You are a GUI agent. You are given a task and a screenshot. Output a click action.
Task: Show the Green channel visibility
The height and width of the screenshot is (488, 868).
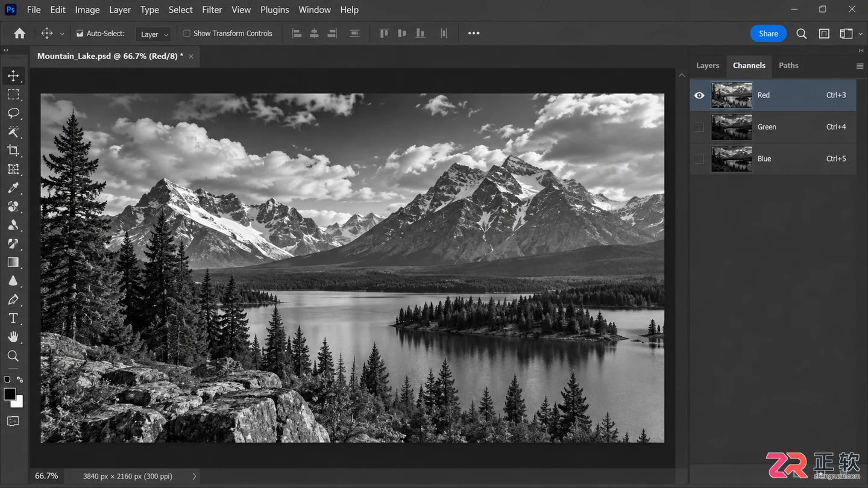tap(699, 127)
